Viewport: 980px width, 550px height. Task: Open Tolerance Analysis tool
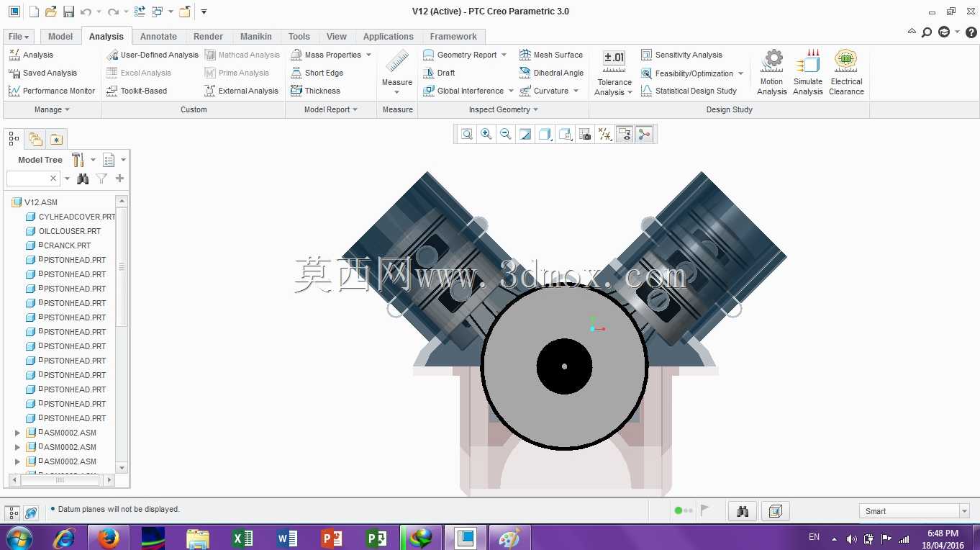614,73
